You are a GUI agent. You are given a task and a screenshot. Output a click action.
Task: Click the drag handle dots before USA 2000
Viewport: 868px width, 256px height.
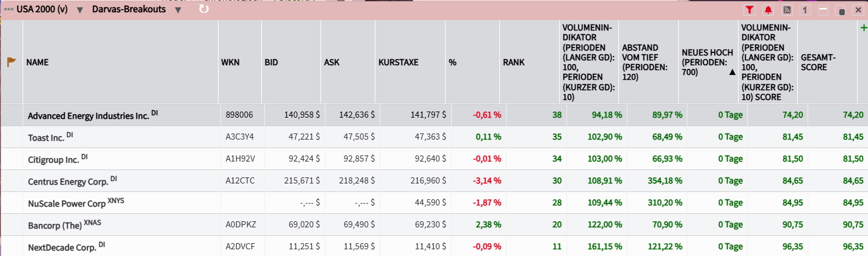(9, 10)
